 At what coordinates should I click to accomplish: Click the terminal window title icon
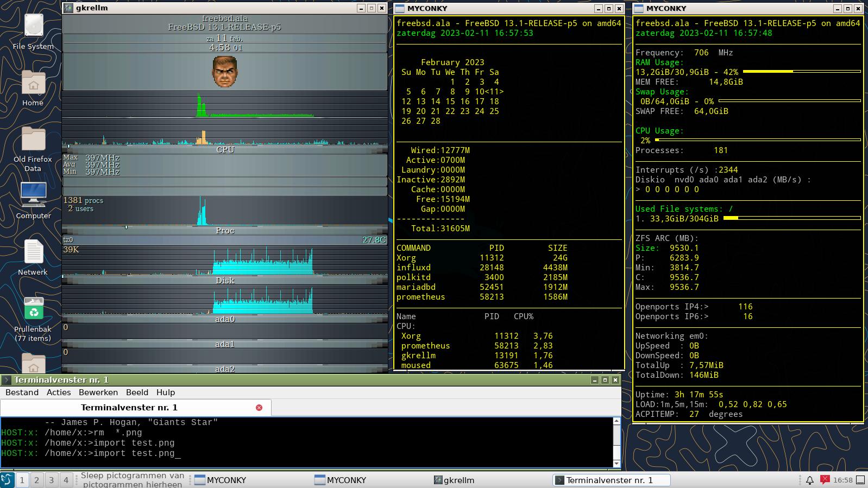pyautogui.click(x=7, y=380)
